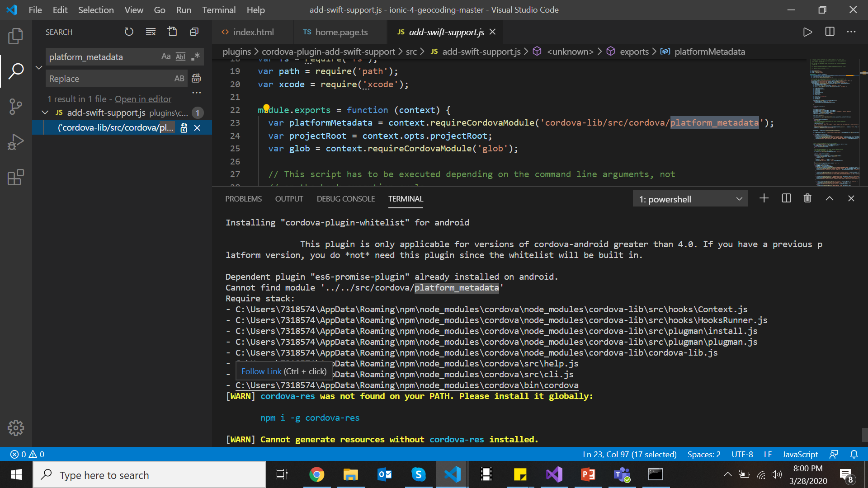Viewport: 868px width, 488px height.
Task: Click the editor minimap overview
Action: pyautogui.click(x=835, y=122)
